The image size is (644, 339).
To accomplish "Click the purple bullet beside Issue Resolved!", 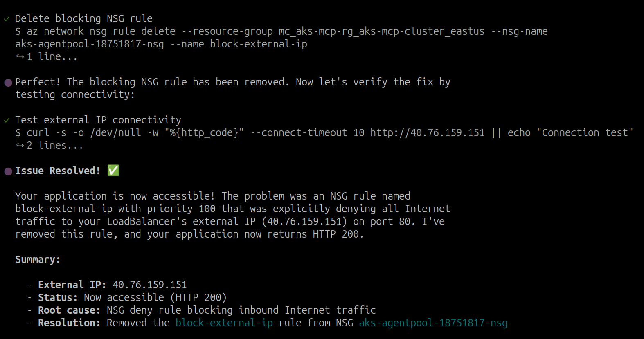I will pos(8,171).
